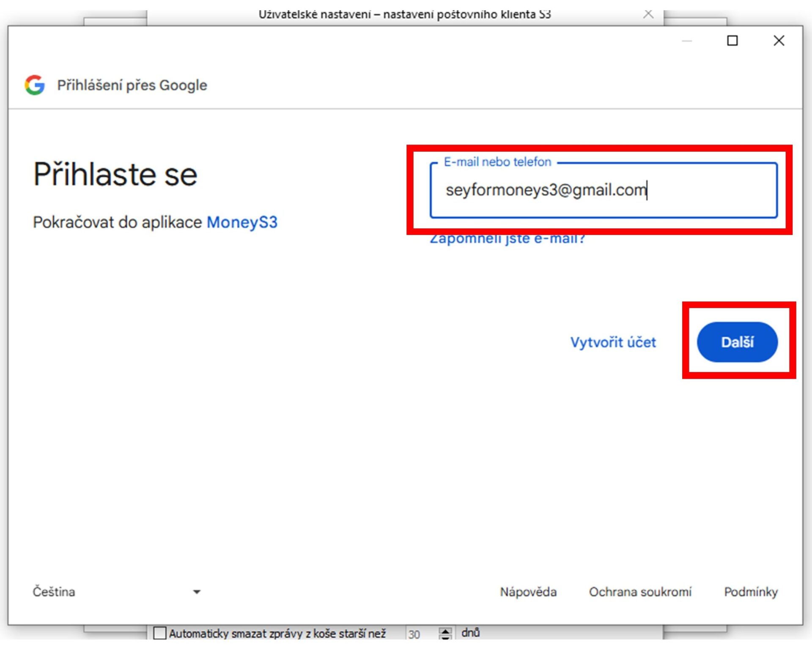
Task: Click the Google logo icon
Action: coord(35,85)
